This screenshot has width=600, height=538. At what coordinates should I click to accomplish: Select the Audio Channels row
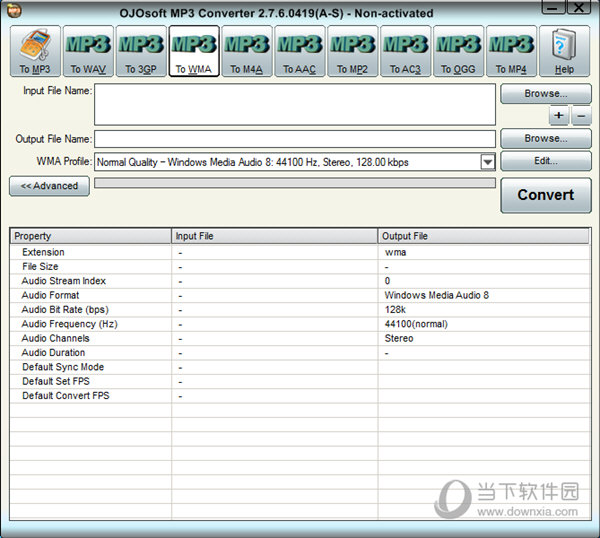click(x=300, y=338)
